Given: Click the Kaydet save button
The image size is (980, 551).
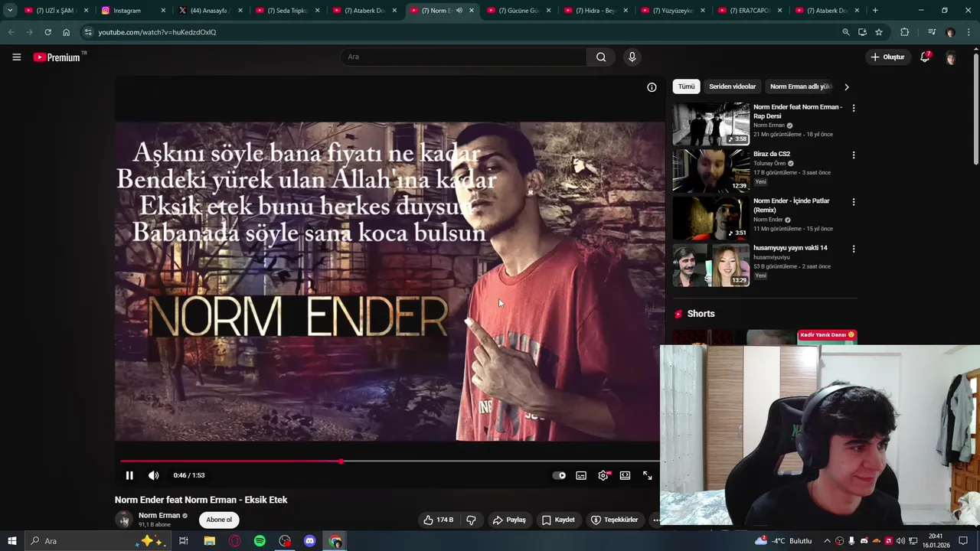Looking at the screenshot, I should coord(558,520).
